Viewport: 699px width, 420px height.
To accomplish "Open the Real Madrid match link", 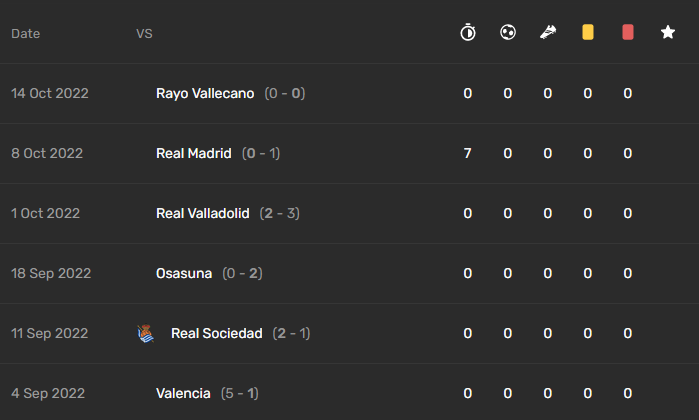I will coord(193,153).
